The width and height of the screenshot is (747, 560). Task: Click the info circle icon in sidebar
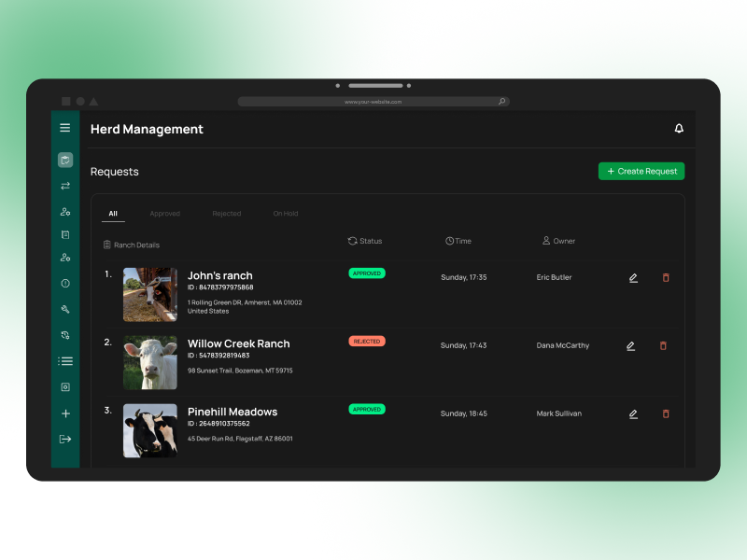click(65, 283)
